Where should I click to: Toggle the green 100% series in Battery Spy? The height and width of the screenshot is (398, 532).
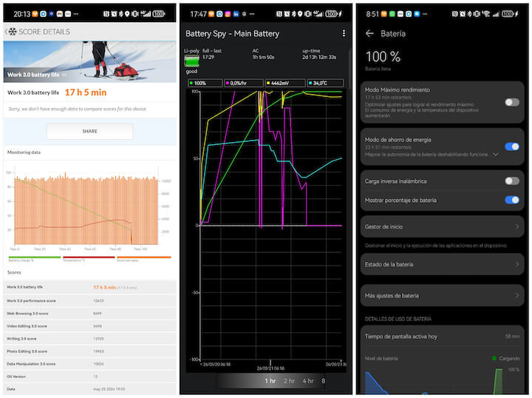point(205,83)
